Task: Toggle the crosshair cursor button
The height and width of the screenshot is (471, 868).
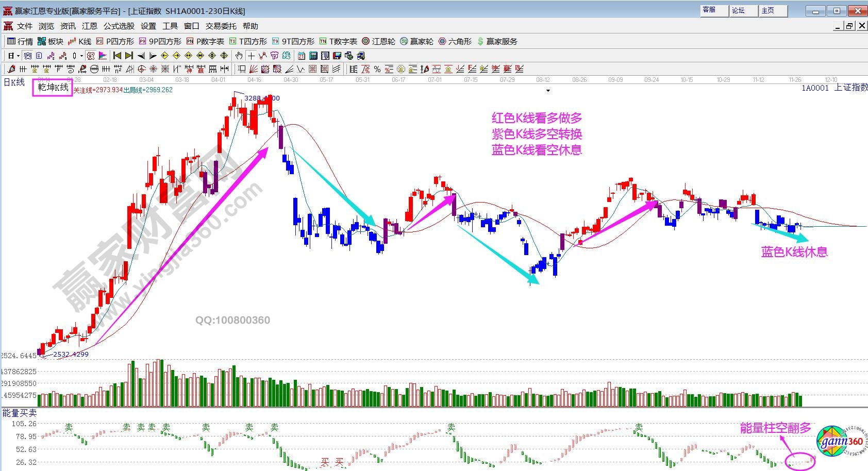Action: pos(251,56)
